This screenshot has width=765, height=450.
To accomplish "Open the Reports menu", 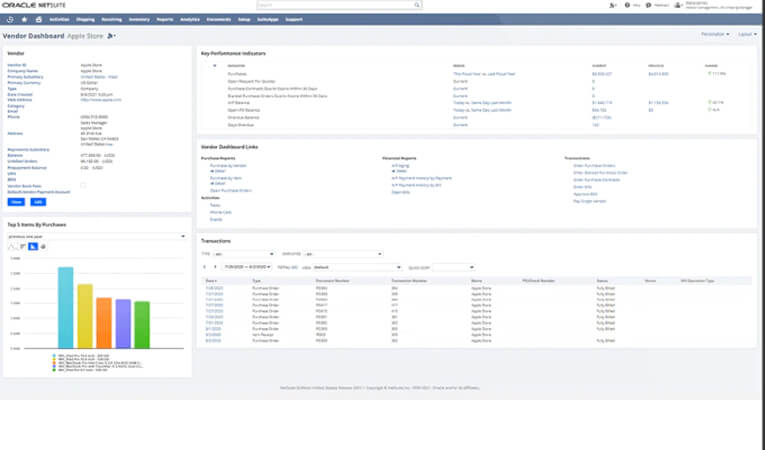I will click(x=163, y=18).
